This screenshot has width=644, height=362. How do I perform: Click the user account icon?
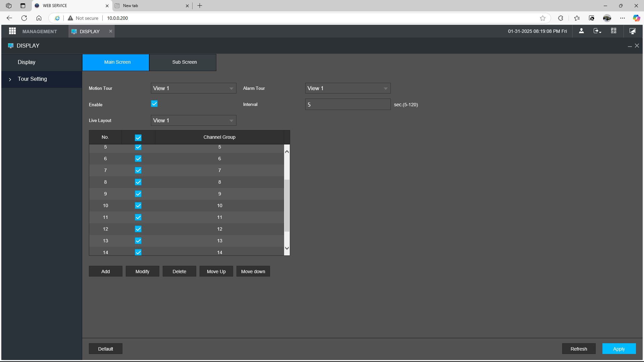pyautogui.click(x=581, y=31)
